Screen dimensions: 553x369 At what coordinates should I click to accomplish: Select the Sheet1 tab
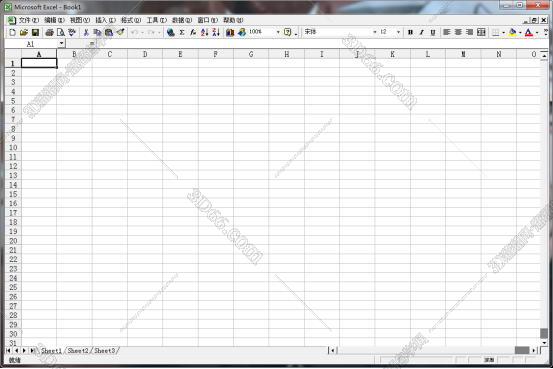click(x=51, y=351)
